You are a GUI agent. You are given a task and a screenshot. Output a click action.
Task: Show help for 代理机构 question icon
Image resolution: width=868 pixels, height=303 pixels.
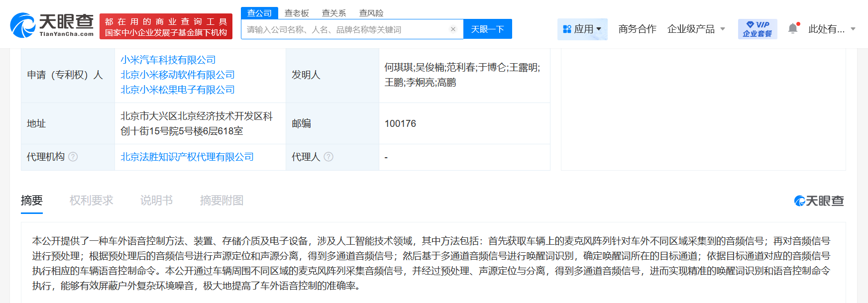[73, 157]
